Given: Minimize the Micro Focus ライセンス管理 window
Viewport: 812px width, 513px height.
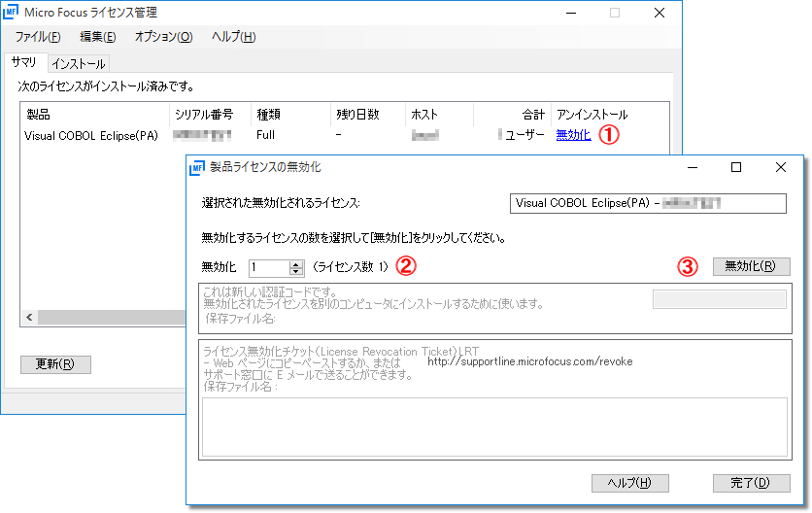Looking at the screenshot, I should point(571,13).
